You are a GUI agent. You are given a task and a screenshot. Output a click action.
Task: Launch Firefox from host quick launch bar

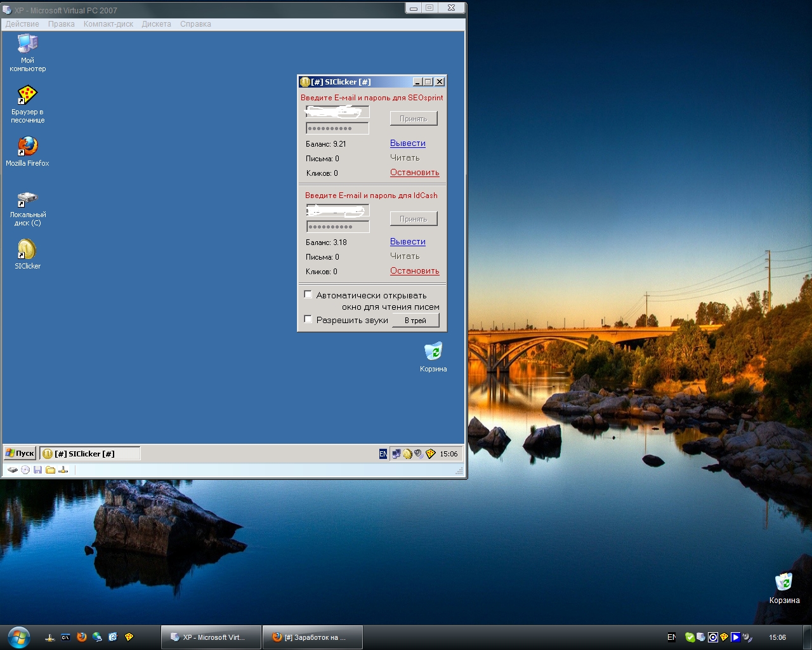click(x=81, y=637)
